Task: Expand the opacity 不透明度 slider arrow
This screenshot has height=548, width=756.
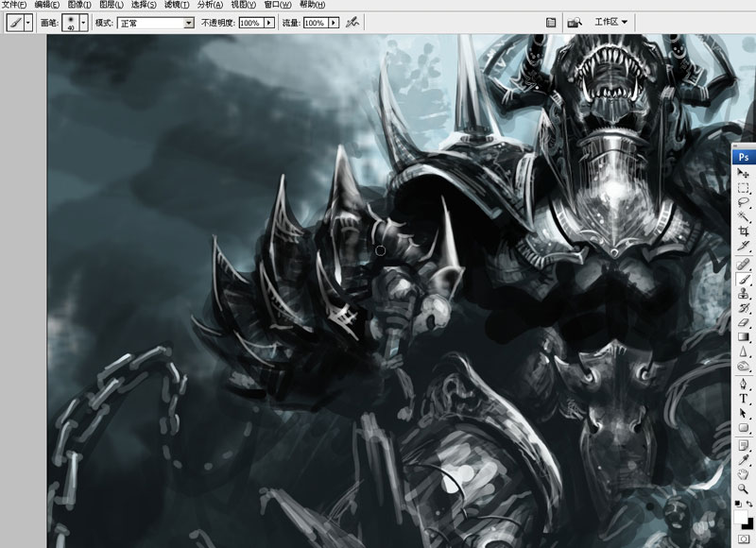Action: [x=269, y=23]
